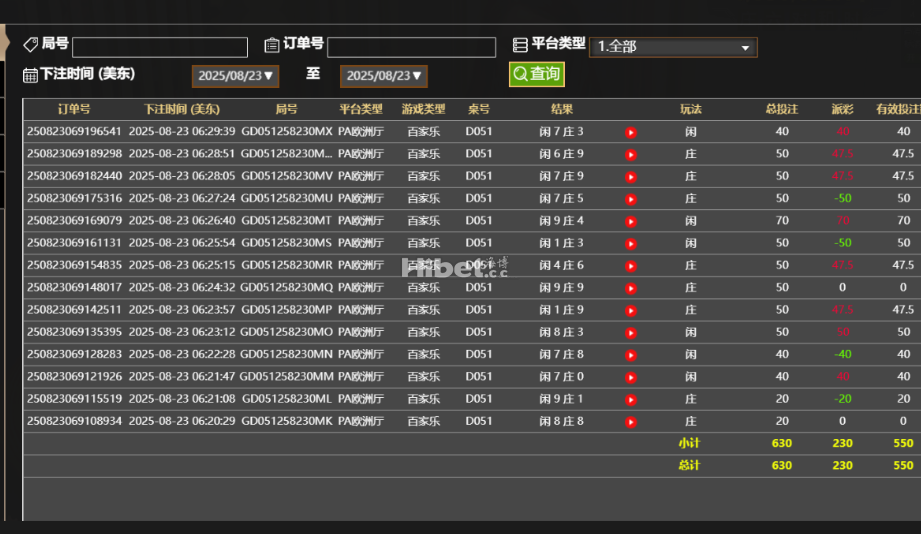Focus the 局号 input field
This screenshot has width=921, height=534.
click(160, 47)
